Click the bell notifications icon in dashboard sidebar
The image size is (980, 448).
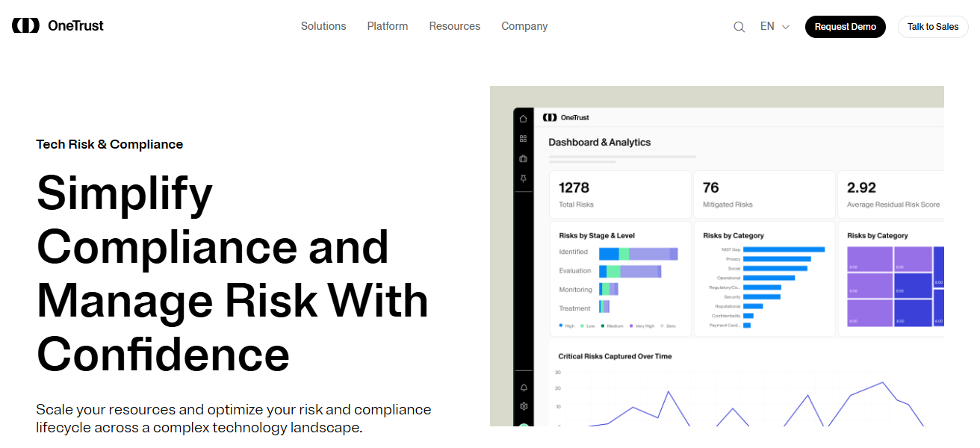[x=524, y=388]
